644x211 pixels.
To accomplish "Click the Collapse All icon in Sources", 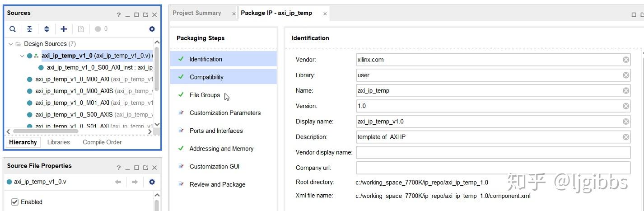I will (x=29, y=29).
